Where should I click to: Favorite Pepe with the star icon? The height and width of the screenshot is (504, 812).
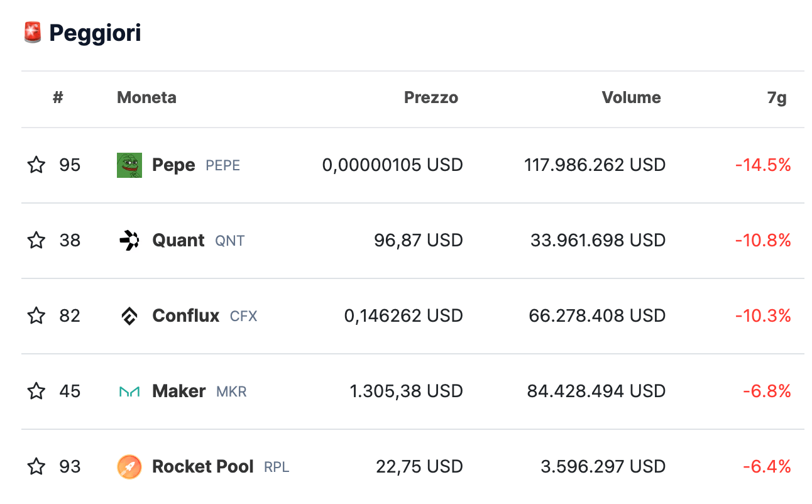click(x=36, y=165)
